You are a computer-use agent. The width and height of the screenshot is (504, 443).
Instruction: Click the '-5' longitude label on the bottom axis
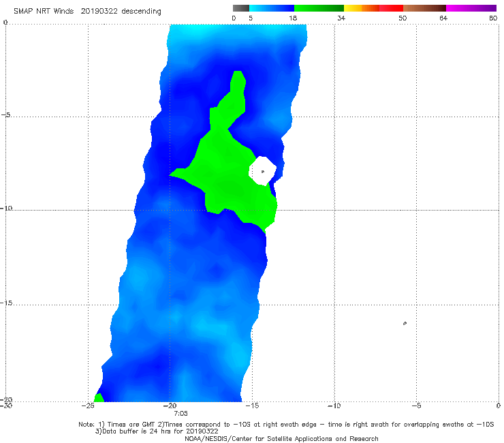pos(416,406)
